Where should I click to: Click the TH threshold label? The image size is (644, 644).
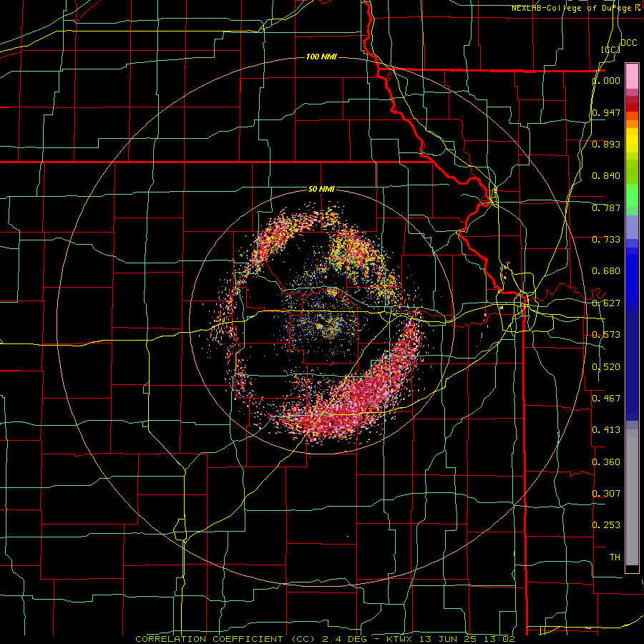pyautogui.click(x=615, y=557)
